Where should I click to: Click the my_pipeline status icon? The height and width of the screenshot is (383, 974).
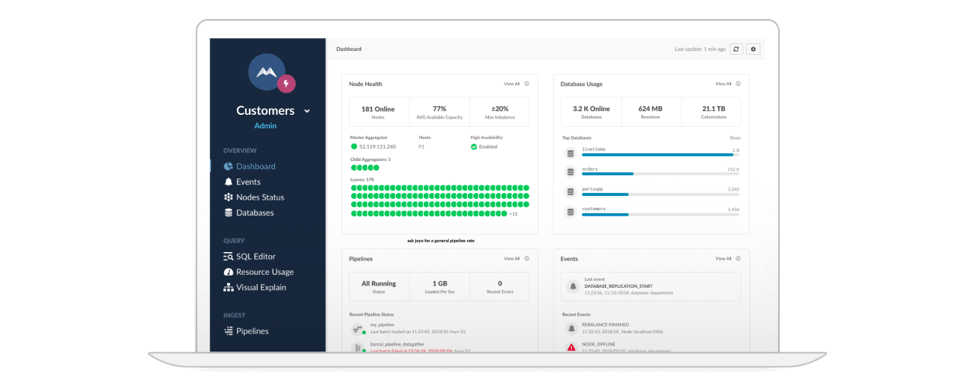(x=358, y=328)
